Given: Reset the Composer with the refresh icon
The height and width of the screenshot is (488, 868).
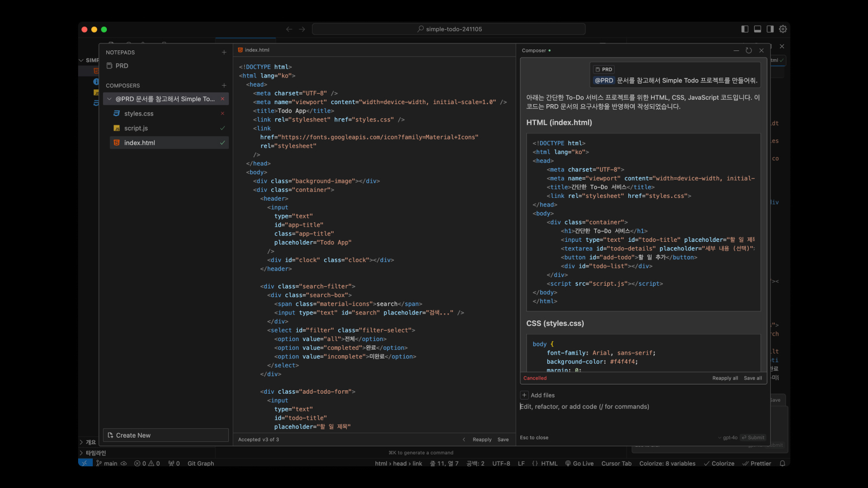Looking at the screenshot, I should [x=749, y=50].
